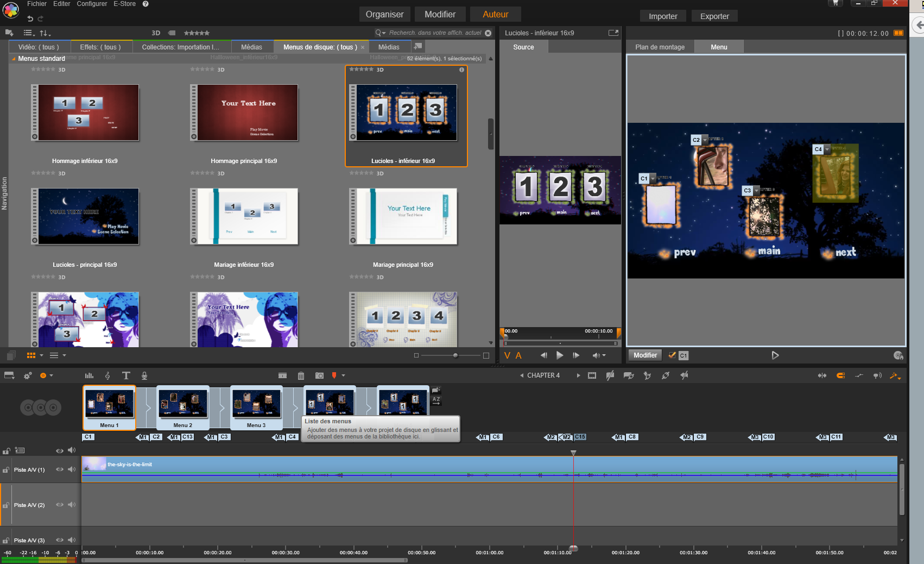The image size is (924, 564).
Task: Open Collections: Importation tab
Action: [x=181, y=47]
